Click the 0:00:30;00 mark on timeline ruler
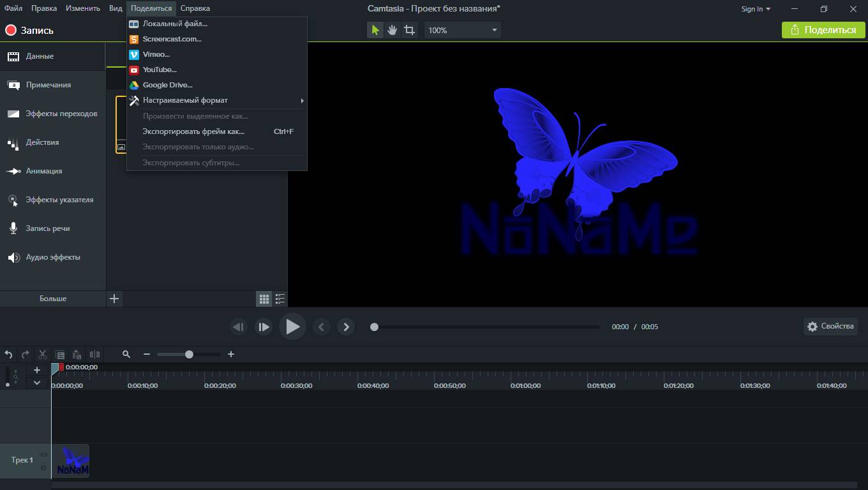This screenshot has height=490, width=868. (x=296, y=385)
